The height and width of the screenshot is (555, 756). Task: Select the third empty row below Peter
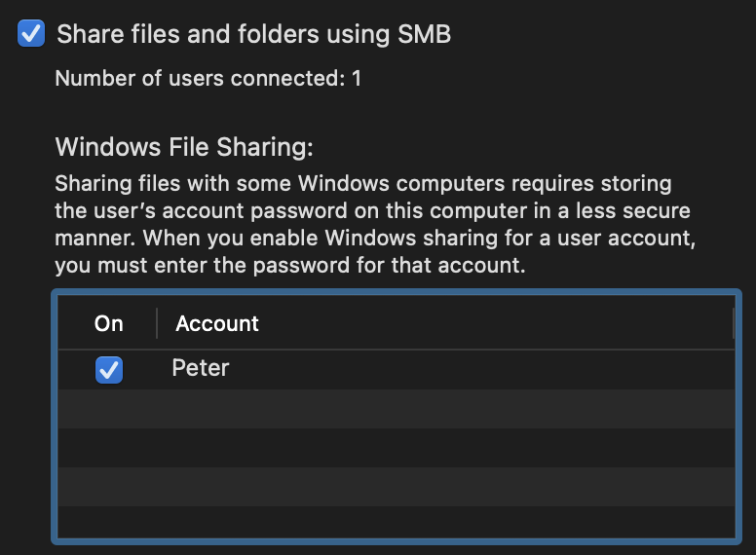(x=395, y=487)
